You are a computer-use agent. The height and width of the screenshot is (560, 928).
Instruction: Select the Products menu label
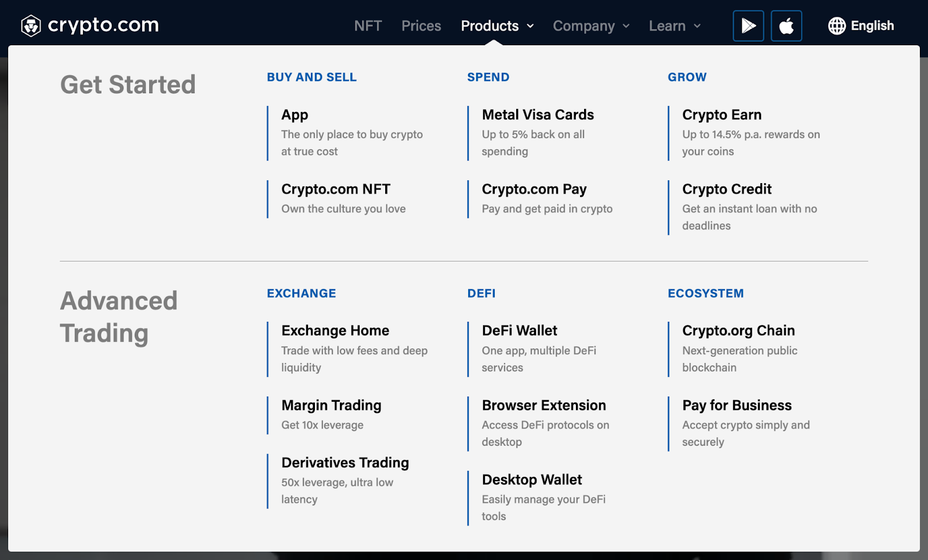[x=490, y=26]
